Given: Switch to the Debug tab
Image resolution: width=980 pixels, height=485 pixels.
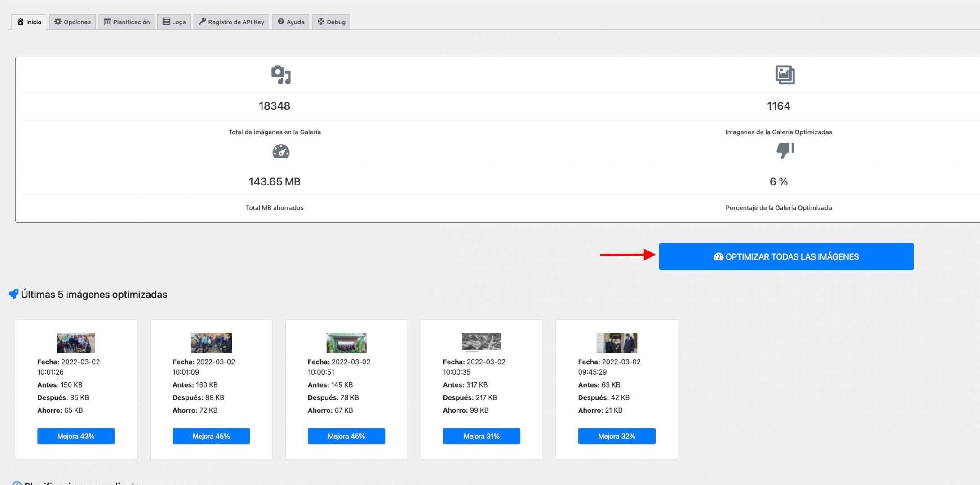Looking at the screenshot, I should coord(331,22).
